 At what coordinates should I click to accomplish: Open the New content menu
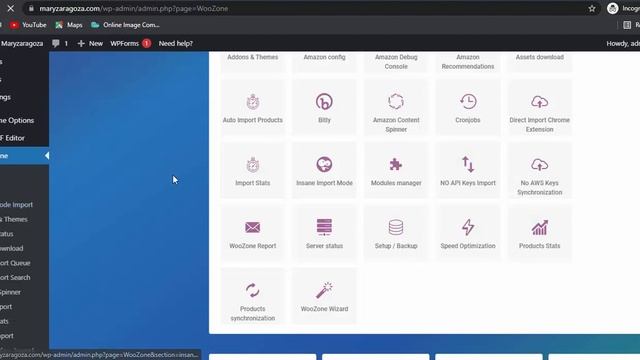(90, 43)
